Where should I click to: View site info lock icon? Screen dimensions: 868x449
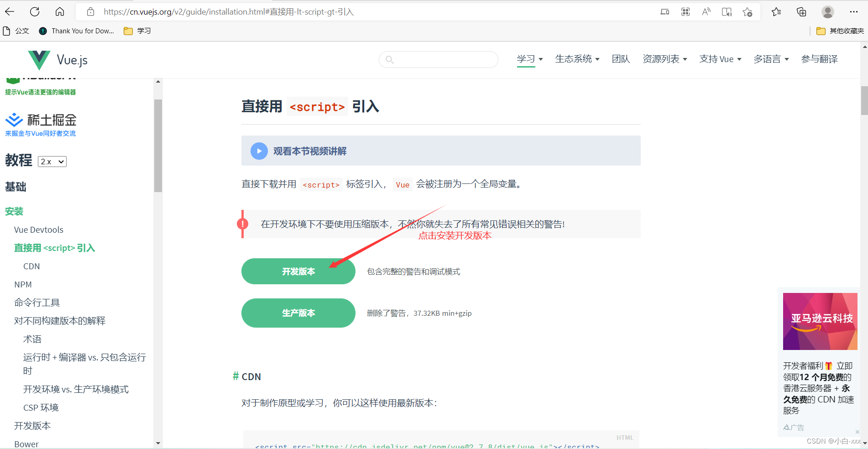pyautogui.click(x=90, y=12)
